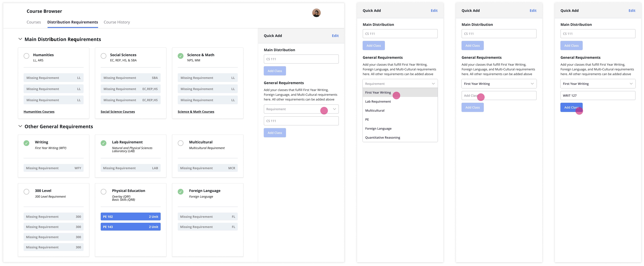Click Missing Requirement MCR slot
Screen dimensions: 644x266
click(208, 168)
